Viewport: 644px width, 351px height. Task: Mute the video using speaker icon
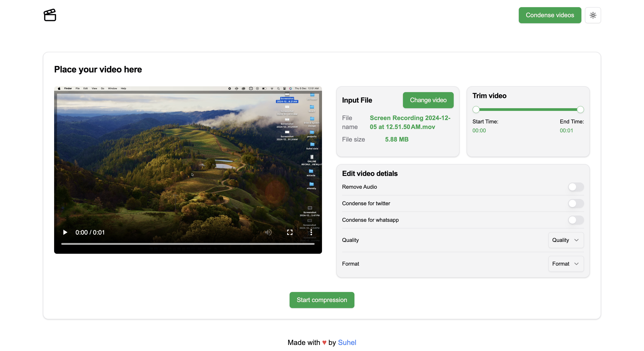click(x=268, y=232)
